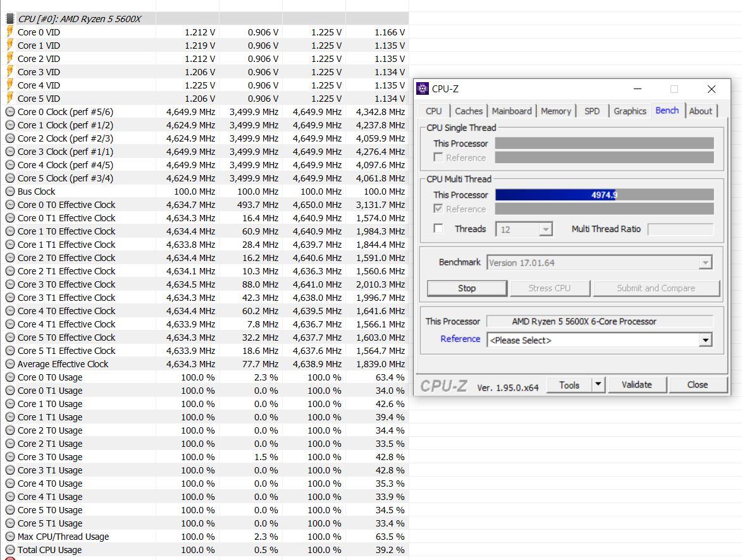
Task: Select the "Core 2 T1 Effective Clock" row label
Action: coord(66,271)
